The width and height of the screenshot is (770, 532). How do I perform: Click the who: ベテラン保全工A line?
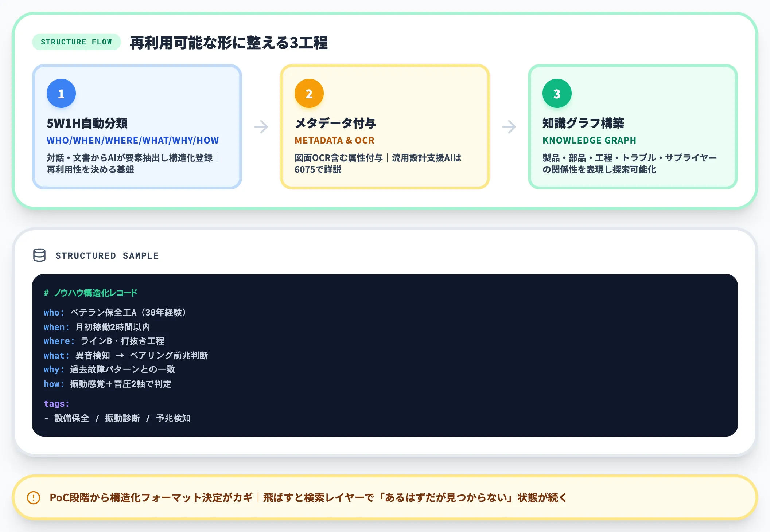coord(115,313)
